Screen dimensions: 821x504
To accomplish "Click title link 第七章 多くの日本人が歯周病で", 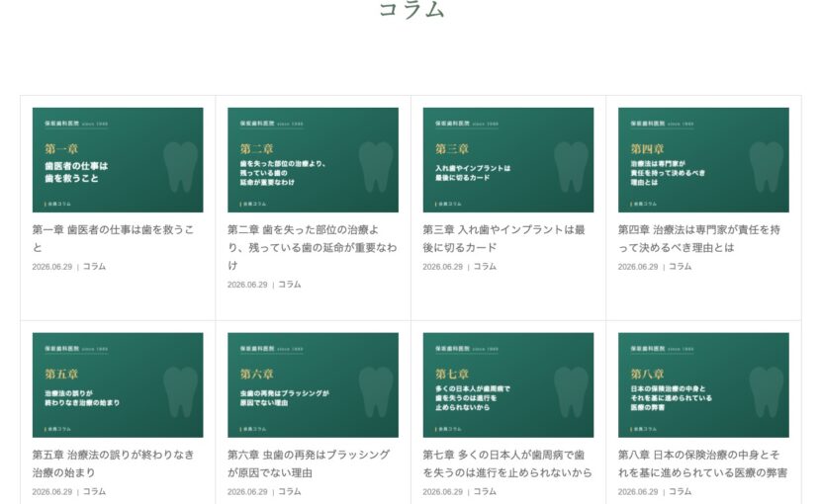I will click(x=507, y=463).
